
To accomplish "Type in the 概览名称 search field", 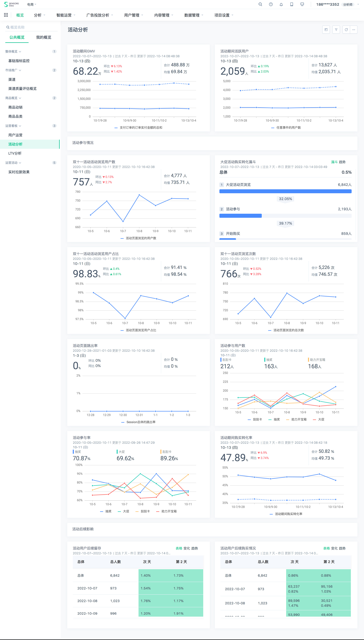I will coord(31,27).
